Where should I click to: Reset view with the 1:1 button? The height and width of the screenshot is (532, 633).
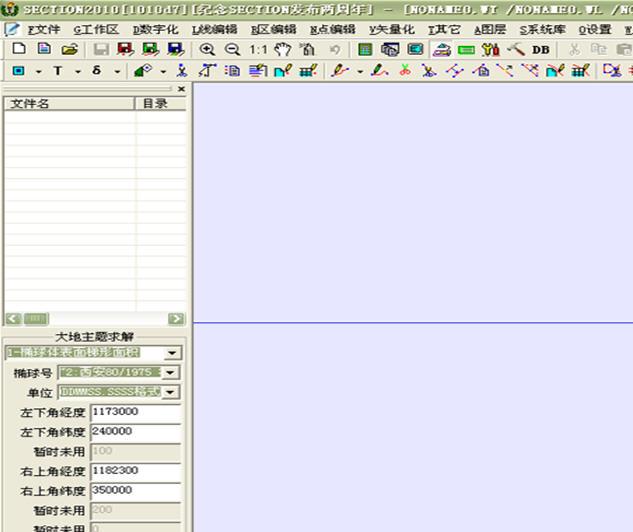pos(258,49)
